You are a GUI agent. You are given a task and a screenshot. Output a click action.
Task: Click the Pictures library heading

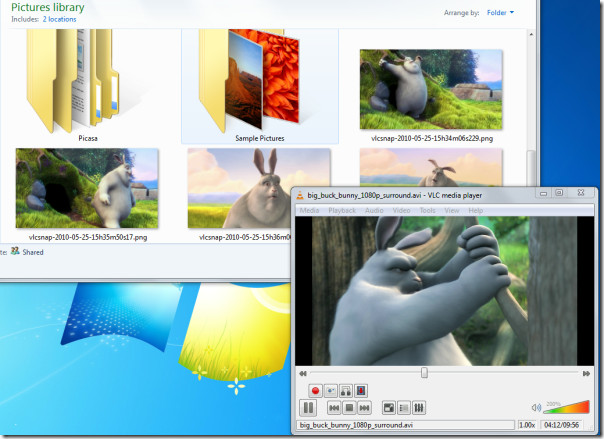point(48,7)
